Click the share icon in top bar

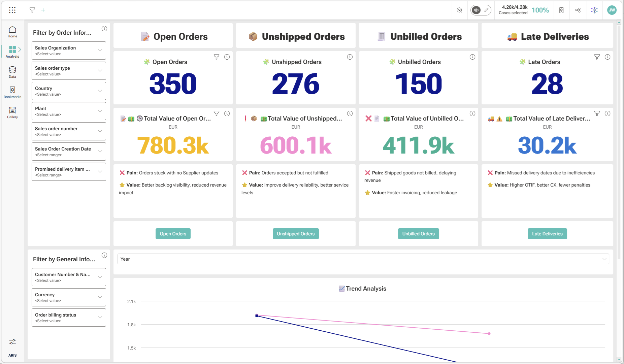pos(578,10)
